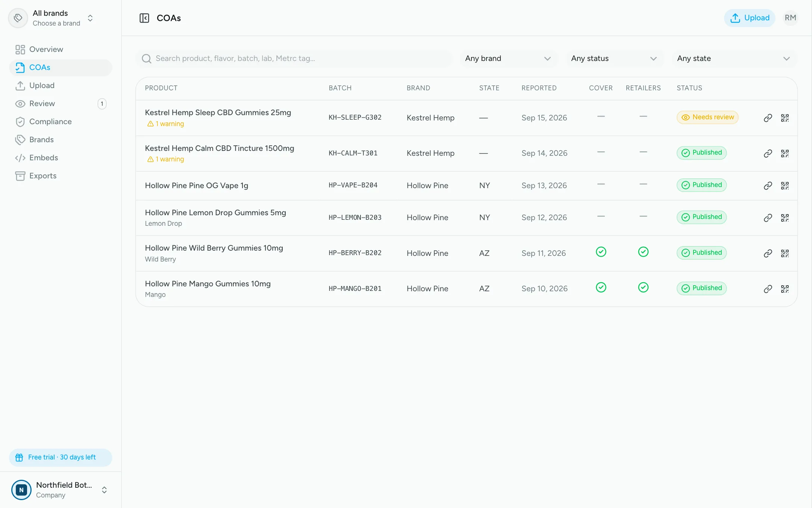Image resolution: width=812 pixels, height=508 pixels.
Task: Open QR code for KH-CALM-T301 row
Action: pyautogui.click(x=785, y=154)
